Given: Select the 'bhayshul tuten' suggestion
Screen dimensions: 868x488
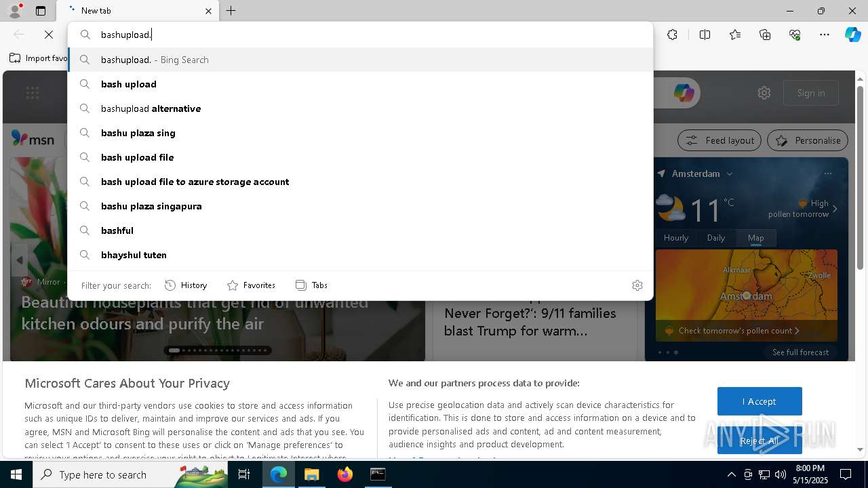Looking at the screenshot, I should tap(360, 255).
